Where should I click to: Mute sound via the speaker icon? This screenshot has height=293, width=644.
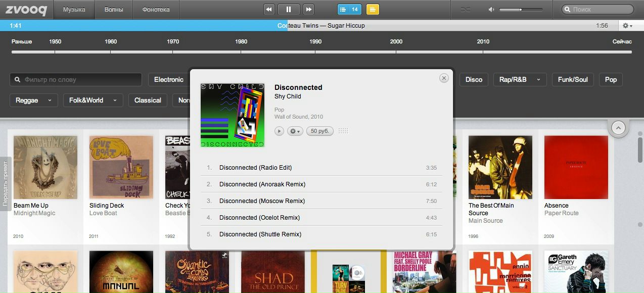pos(491,10)
